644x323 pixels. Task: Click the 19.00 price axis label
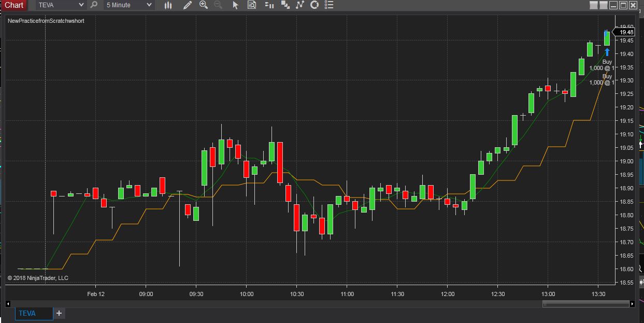click(x=626, y=161)
